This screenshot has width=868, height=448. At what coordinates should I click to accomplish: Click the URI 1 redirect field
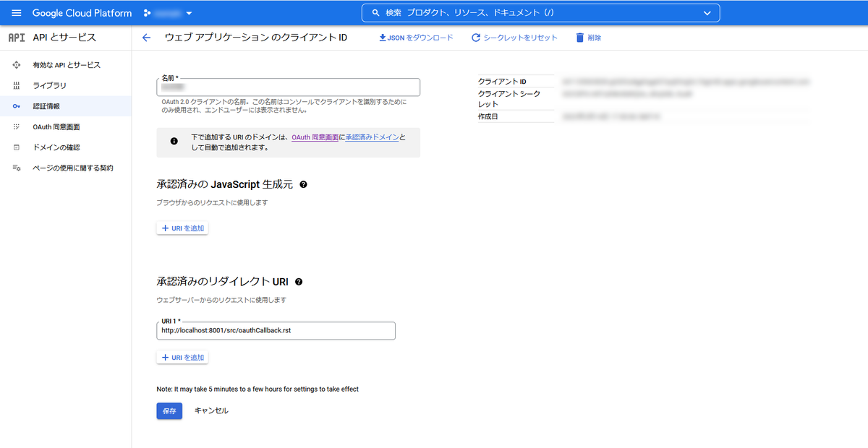276,330
